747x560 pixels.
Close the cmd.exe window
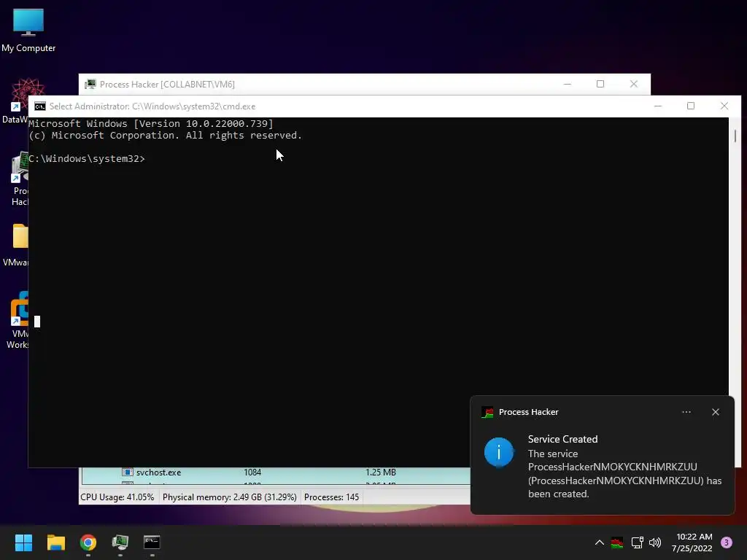(x=724, y=106)
